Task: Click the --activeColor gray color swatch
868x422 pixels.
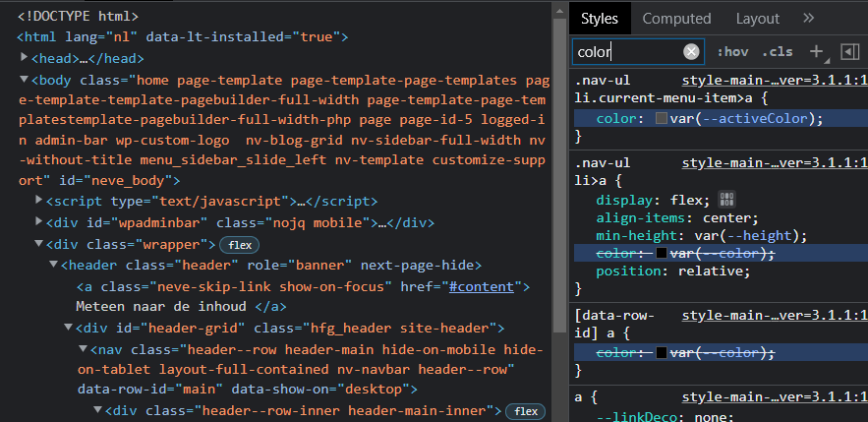Action: click(662, 118)
